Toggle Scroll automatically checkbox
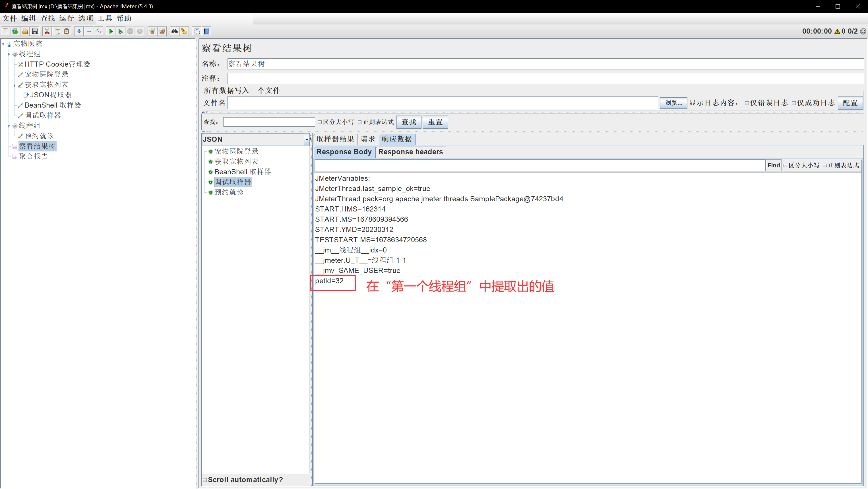The height and width of the screenshot is (489, 868). pos(205,480)
